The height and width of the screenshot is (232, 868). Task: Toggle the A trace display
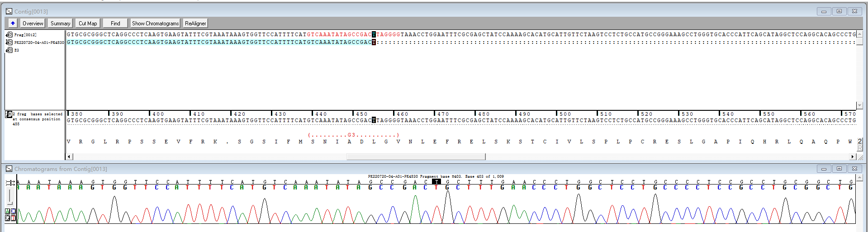(8, 211)
